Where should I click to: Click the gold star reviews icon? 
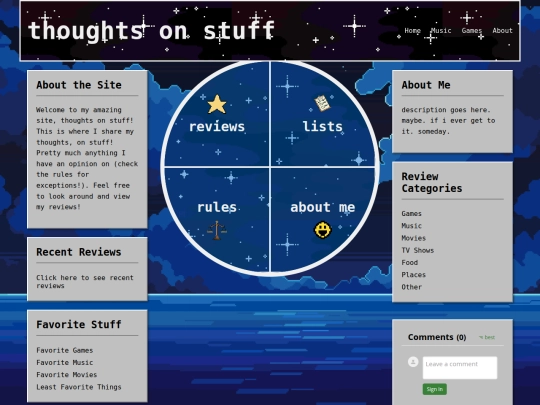tap(217, 104)
